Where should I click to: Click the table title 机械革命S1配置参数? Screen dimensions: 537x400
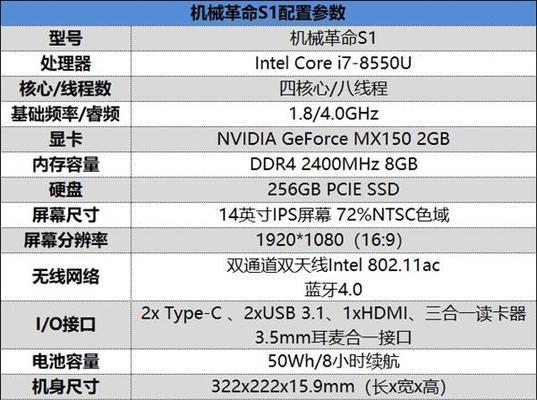[x=268, y=13]
